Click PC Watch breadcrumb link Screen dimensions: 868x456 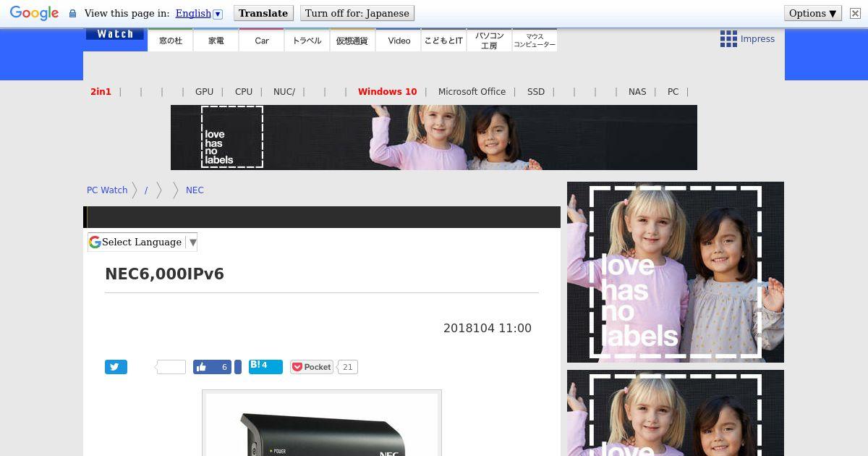pyautogui.click(x=107, y=190)
